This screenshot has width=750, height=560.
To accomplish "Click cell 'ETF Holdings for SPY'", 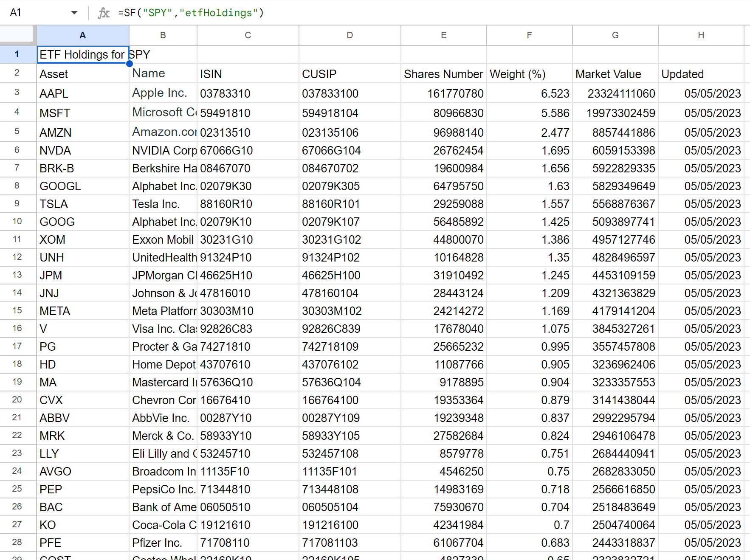I will pyautogui.click(x=83, y=55).
